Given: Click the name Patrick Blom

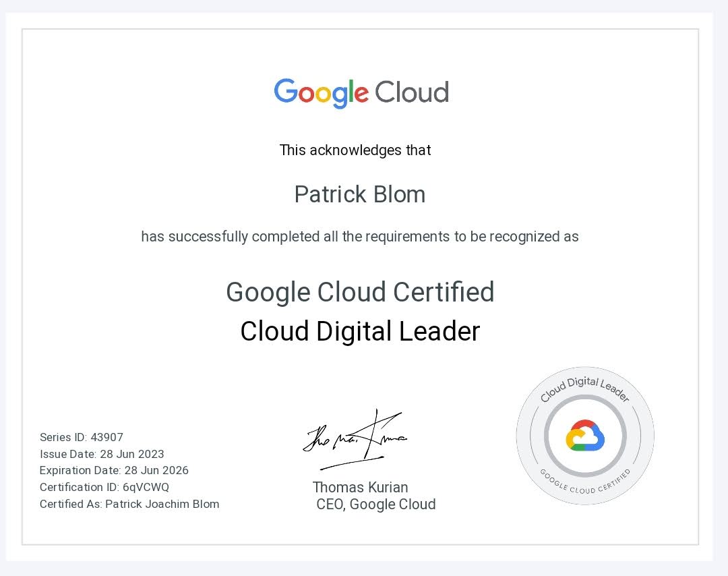Looking at the screenshot, I should pos(360,194).
